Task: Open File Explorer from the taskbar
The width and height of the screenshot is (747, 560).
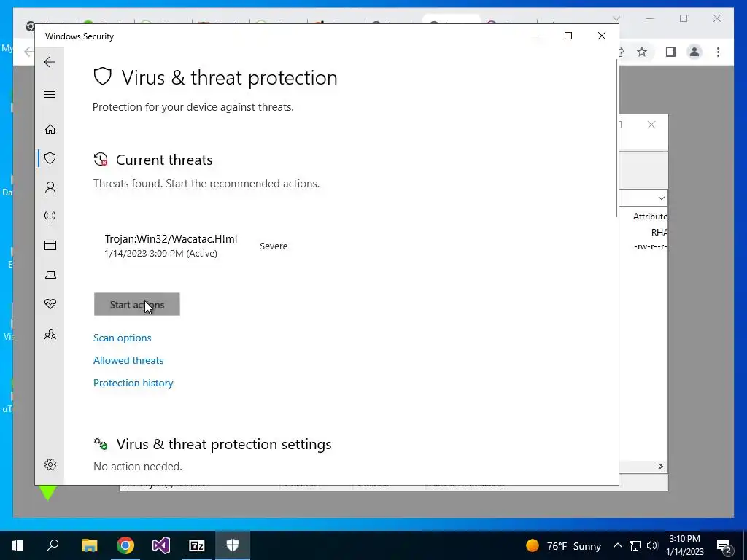Action: click(89, 545)
